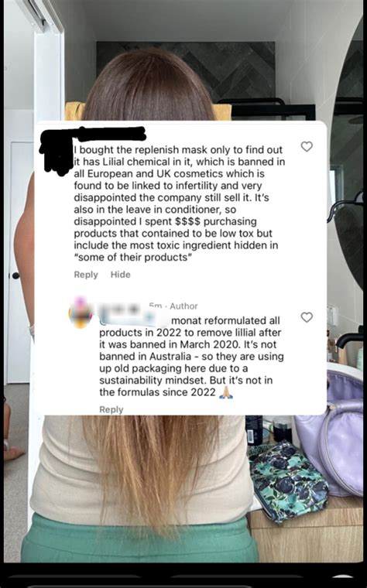
Task: Select the "monat reformulated all products" reply text
Action: pos(191,356)
